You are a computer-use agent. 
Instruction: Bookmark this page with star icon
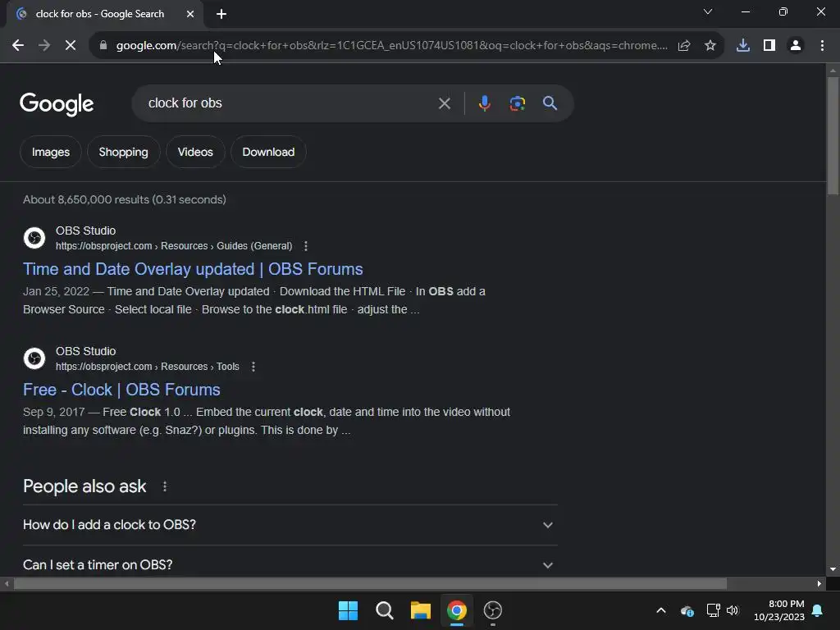[710, 46]
